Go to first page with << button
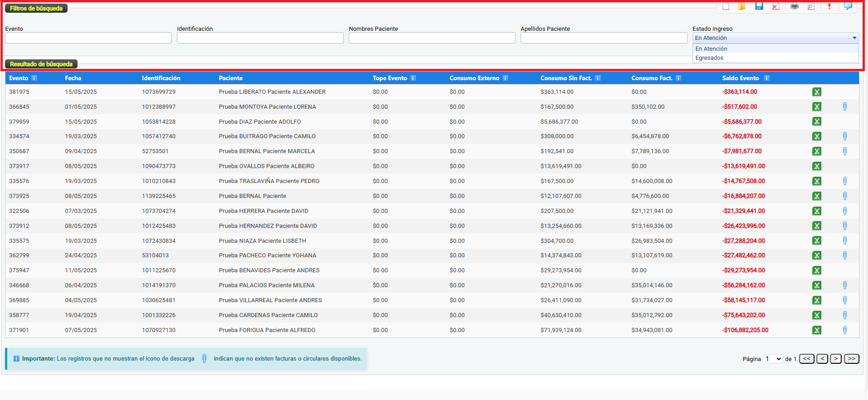The width and height of the screenshot is (868, 400). click(x=807, y=359)
